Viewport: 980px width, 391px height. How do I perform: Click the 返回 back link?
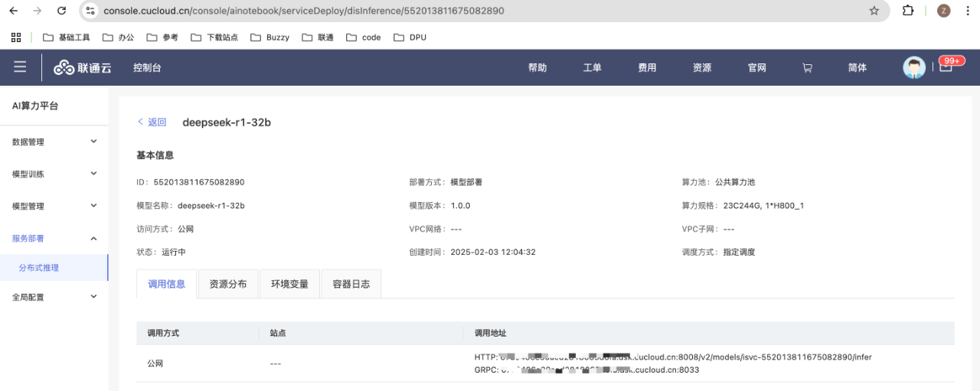[152, 122]
